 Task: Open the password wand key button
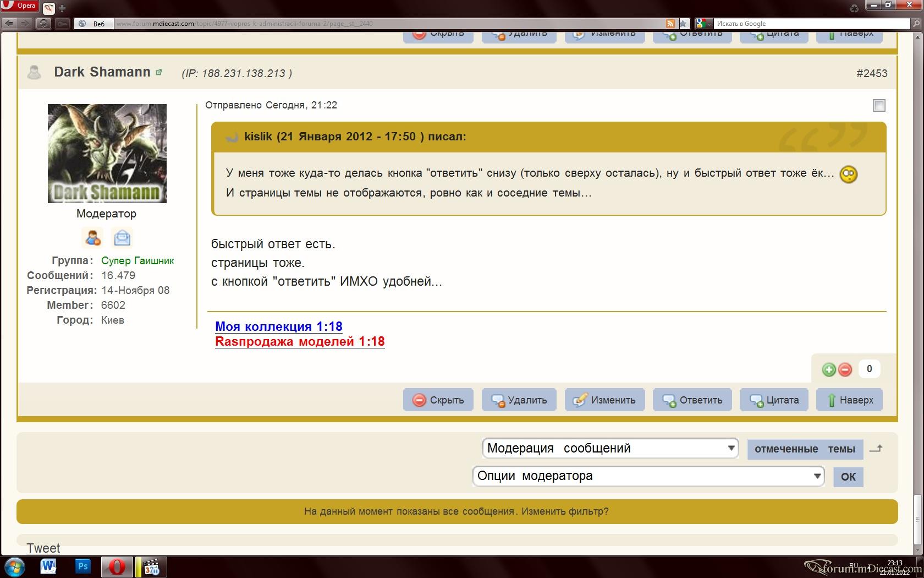pyautogui.click(x=62, y=24)
